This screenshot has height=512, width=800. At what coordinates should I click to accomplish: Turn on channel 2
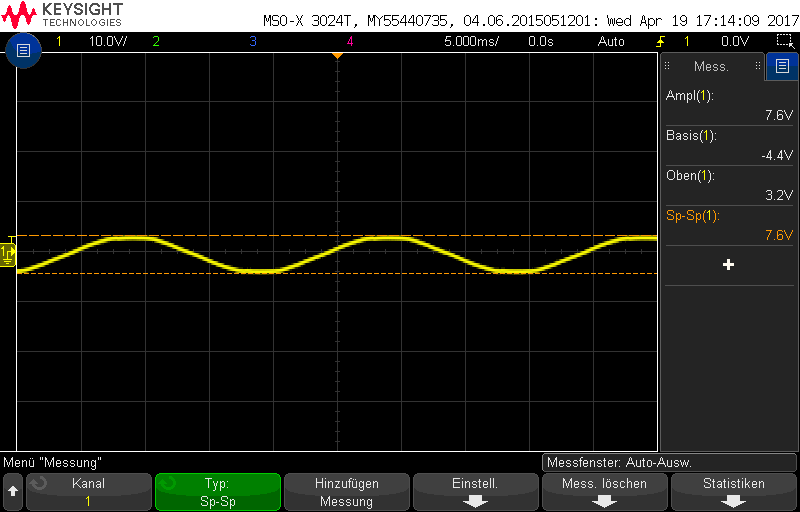156,41
